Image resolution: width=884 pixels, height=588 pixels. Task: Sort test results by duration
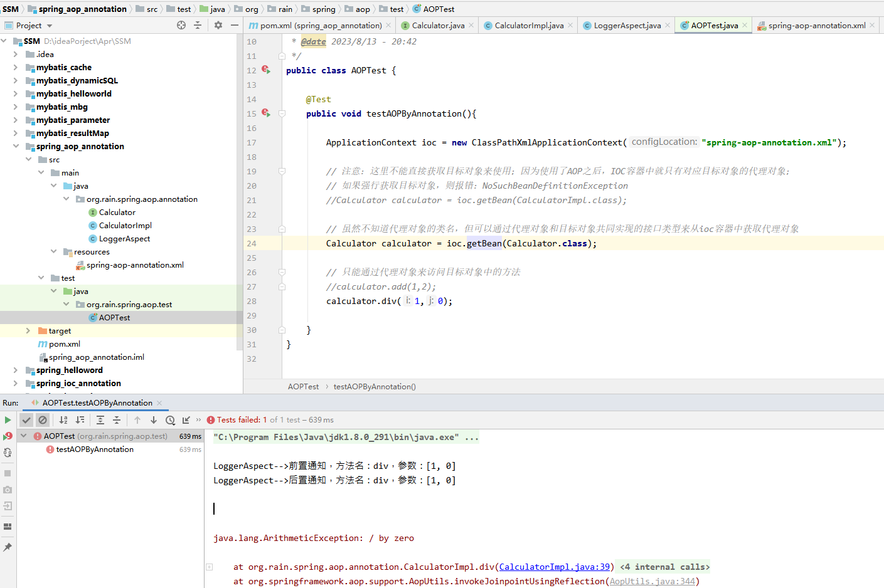[80, 420]
